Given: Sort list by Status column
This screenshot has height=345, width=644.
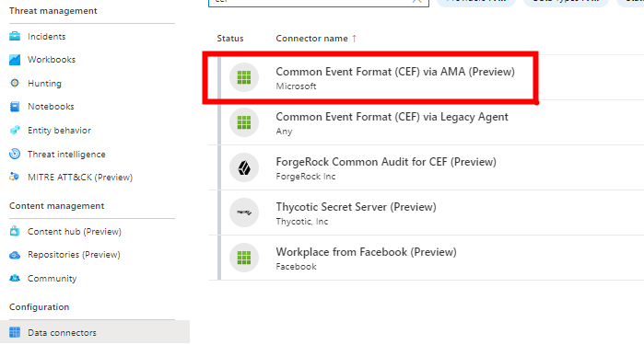Looking at the screenshot, I should 230,39.
